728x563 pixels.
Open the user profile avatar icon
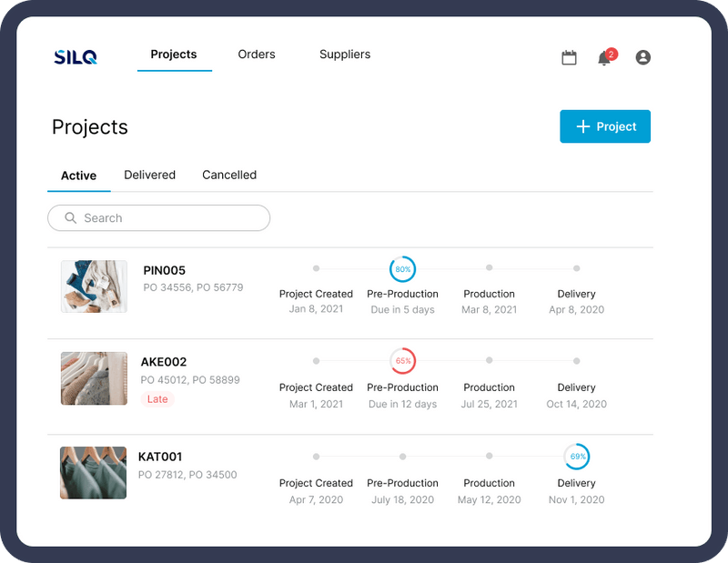(x=643, y=56)
